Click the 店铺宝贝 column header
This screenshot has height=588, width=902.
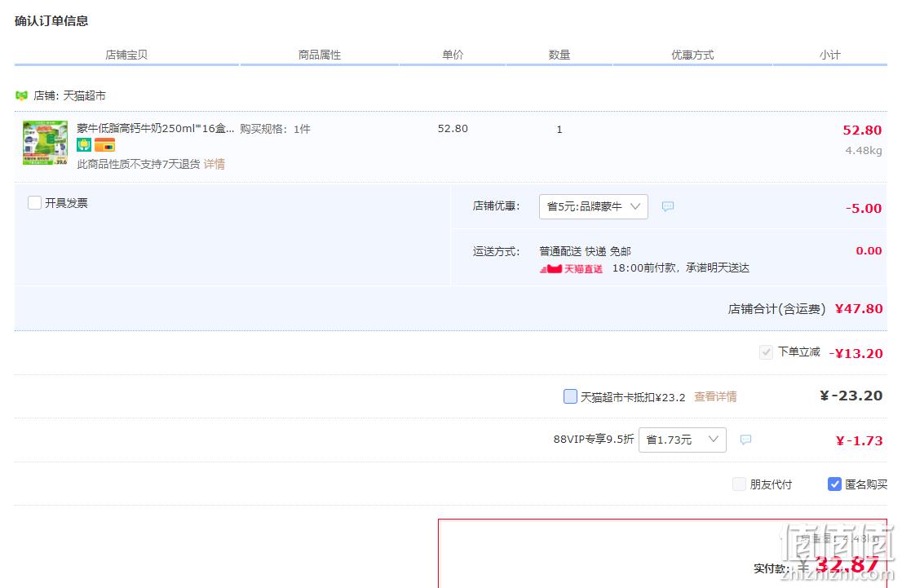coord(126,55)
